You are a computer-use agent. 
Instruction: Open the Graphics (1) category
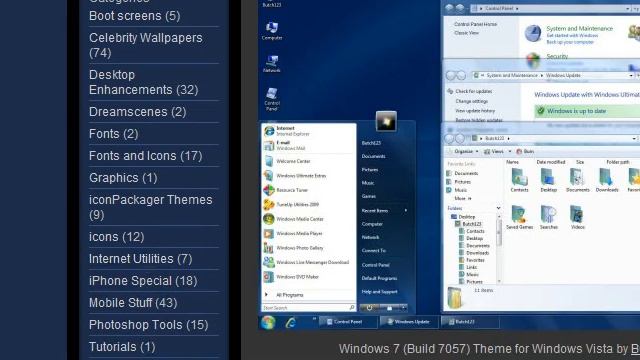pyautogui.click(x=123, y=178)
